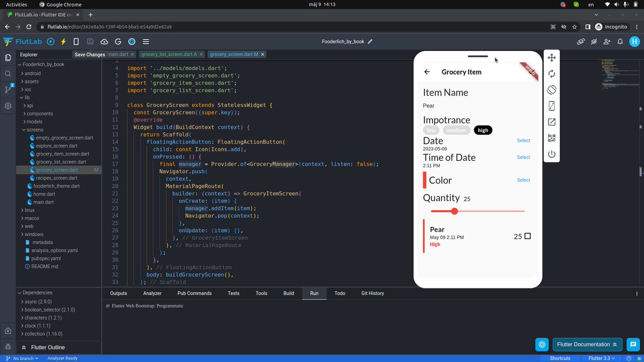Check the Pear item checkbox
Image resolution: width=644 pixels, height=362 pixels.
(x=528, y=236)
